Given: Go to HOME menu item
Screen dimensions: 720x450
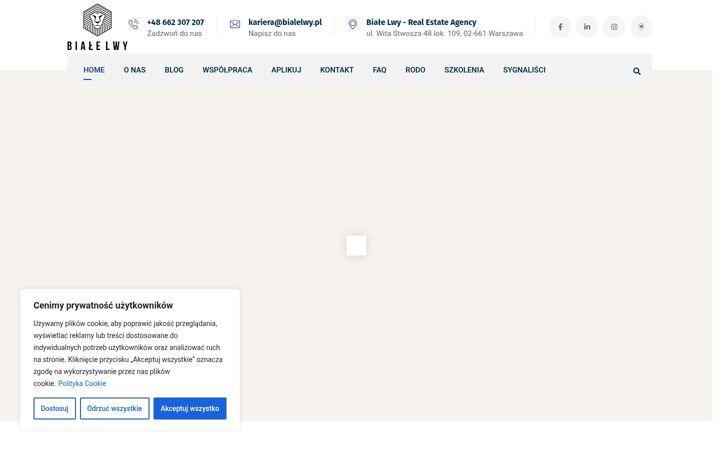Looking at the screenshot, I should click(94, 70).
